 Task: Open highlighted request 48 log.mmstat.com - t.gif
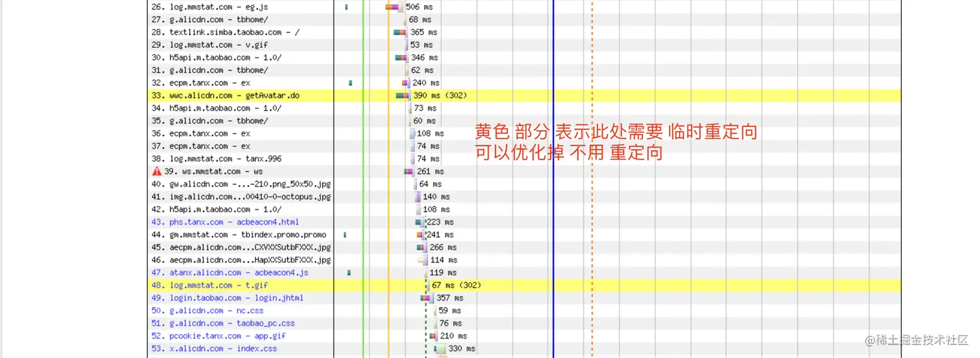tap(209, 285)
